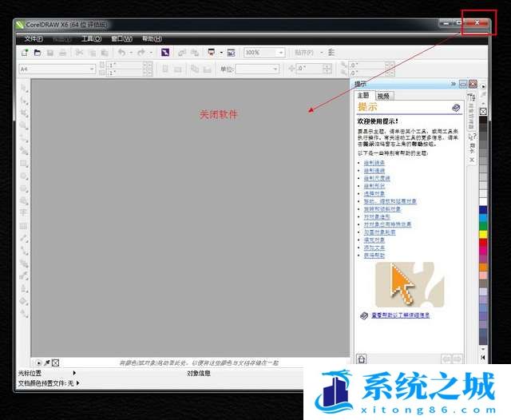Screen dimensions: 511x420
Task: Click the Import icon in toolbar
Action: pyautogui.click(x=182, y=53)
